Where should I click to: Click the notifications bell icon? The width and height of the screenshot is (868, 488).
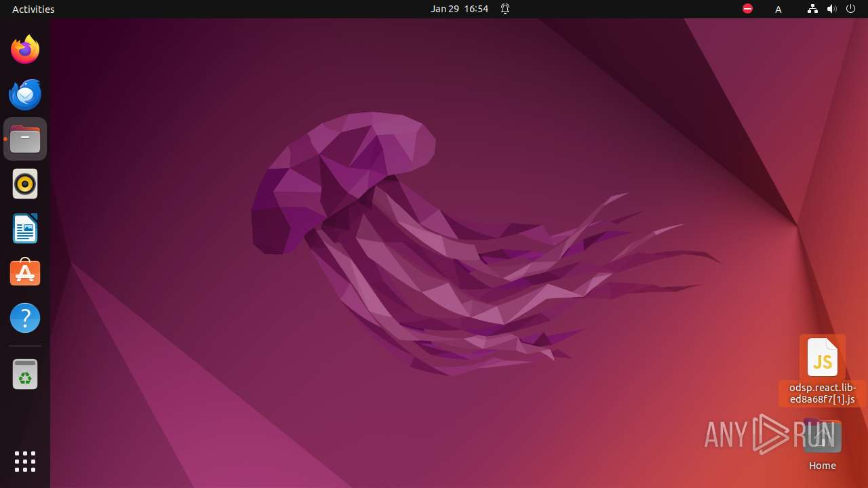tap(505, 9)
